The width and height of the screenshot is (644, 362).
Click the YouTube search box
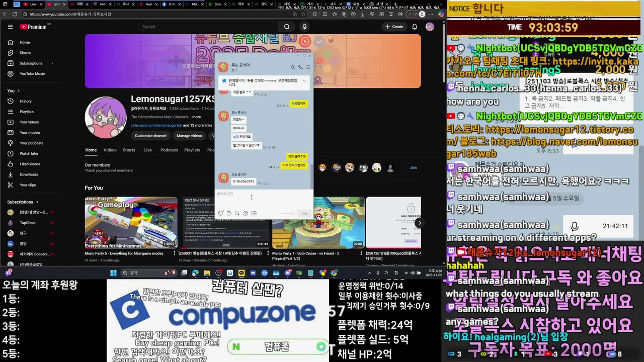click(208, 27)
